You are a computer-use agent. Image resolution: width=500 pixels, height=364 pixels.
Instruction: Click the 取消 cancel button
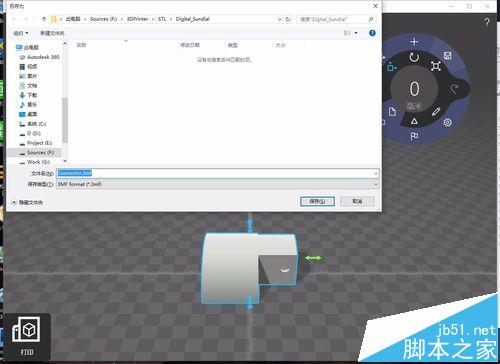(x=357, y=201)
